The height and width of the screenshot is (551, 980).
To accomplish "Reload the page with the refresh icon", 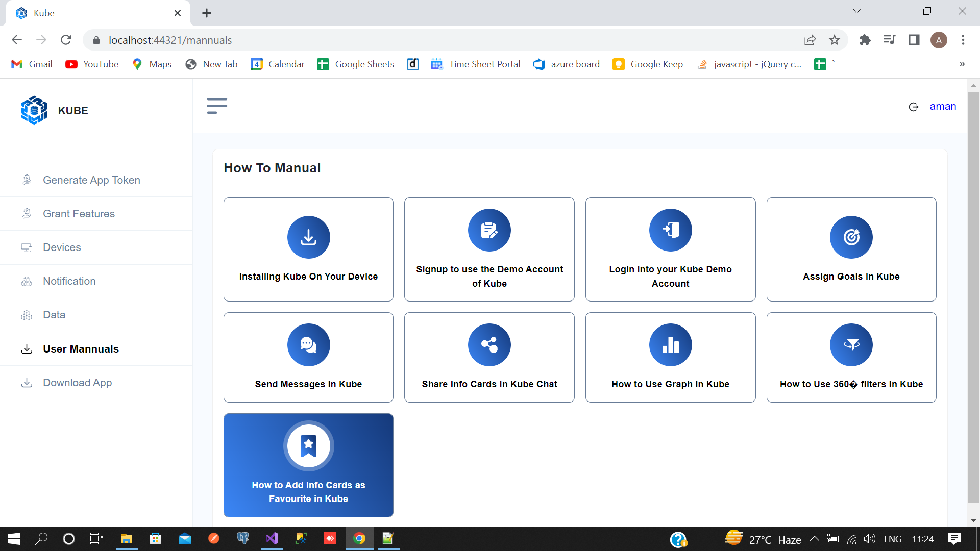I will pyautogui.click(x=66, y=40).
